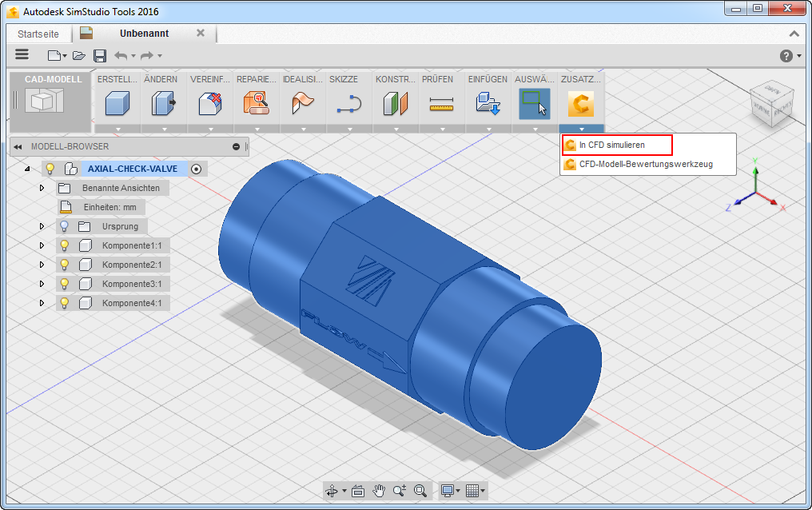Open the help question mark icon
The image size is (812, 510).
pos(786,56)
